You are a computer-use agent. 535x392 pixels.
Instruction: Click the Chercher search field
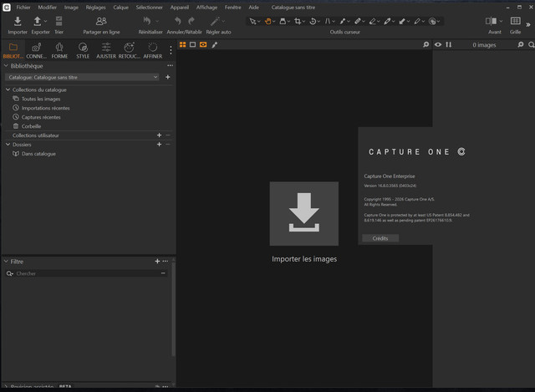tap(87, 273)
